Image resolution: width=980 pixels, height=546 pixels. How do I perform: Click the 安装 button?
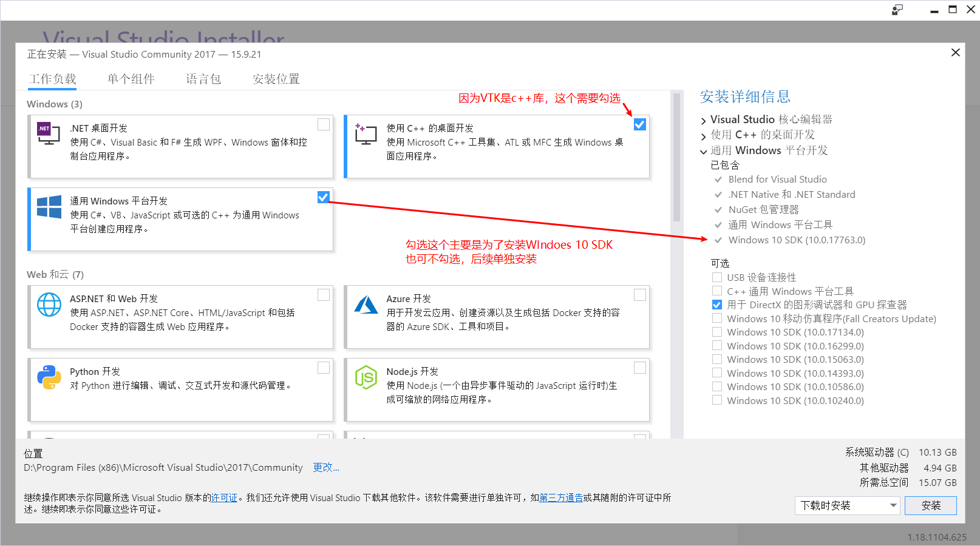coord(930,505)
